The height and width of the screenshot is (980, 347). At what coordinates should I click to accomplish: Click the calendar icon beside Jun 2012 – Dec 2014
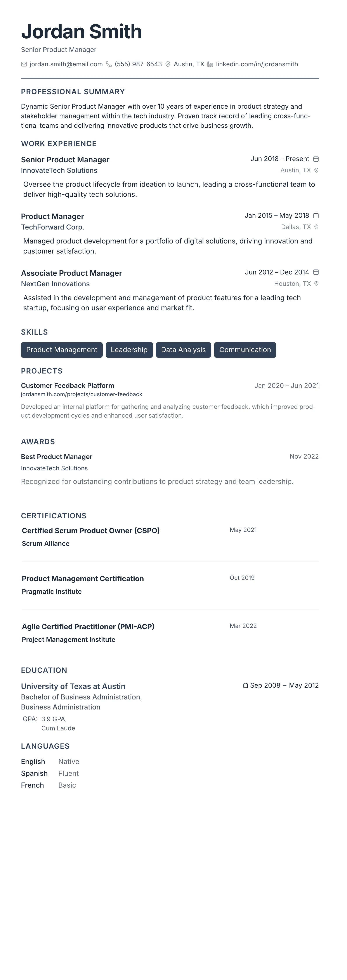coord(316,272)
